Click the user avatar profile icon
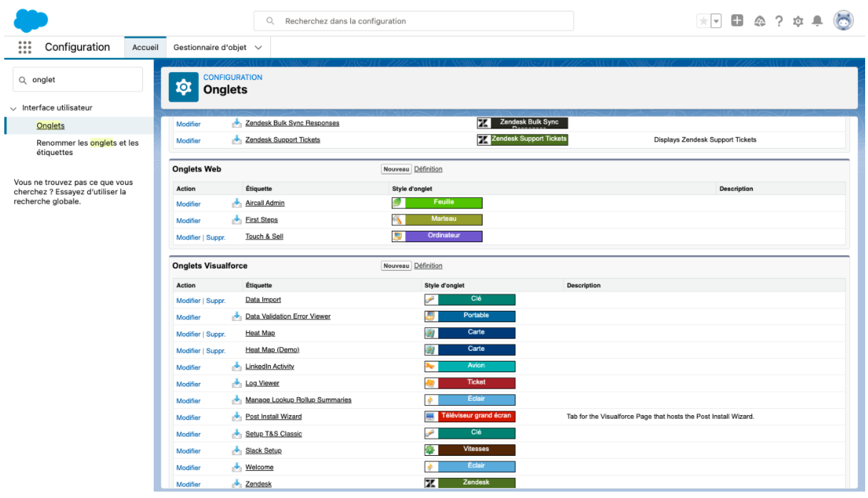The height and width of the screenshot is (498, 868). click(x=844, y=21)
